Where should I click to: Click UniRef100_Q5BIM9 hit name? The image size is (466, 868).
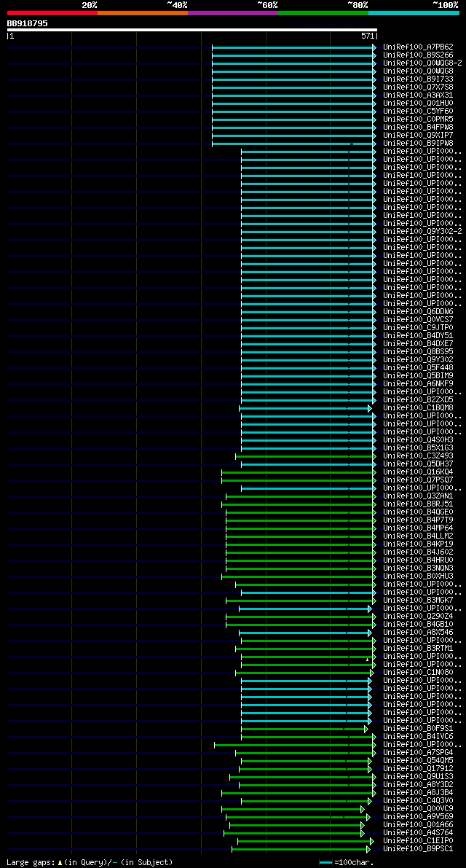(x=418, y=376)
